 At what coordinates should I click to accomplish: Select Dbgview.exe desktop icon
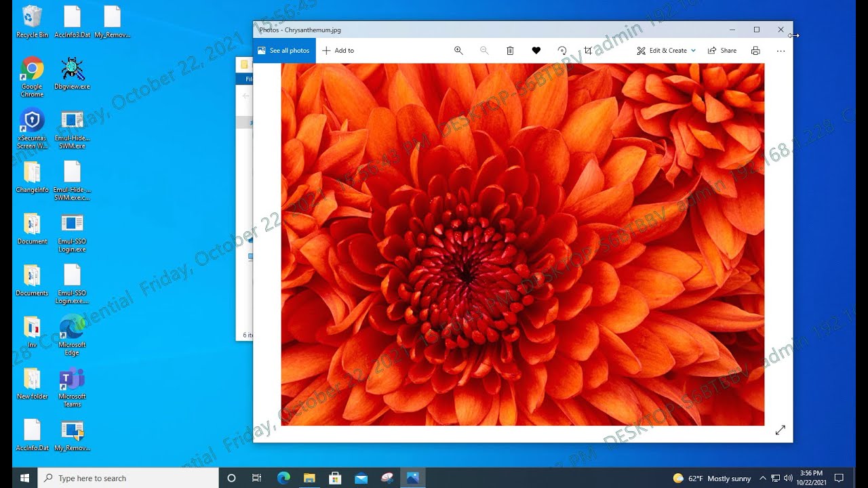pos(72,74)
